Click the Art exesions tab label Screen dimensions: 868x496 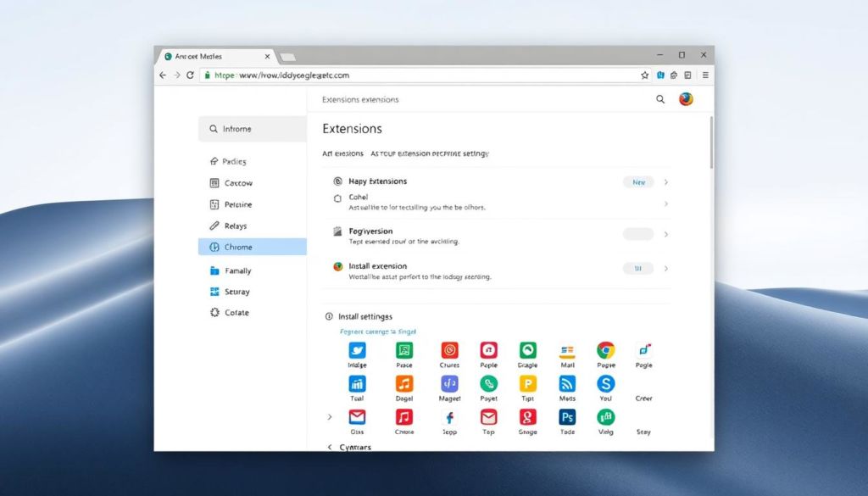pos(342,153)
